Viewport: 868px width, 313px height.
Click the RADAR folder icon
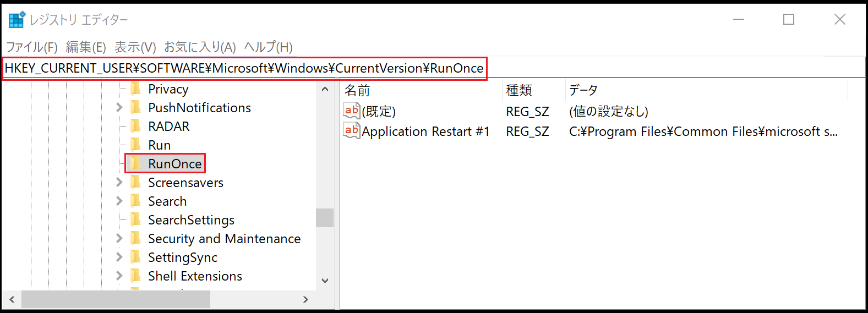click(x=136, y=126)
